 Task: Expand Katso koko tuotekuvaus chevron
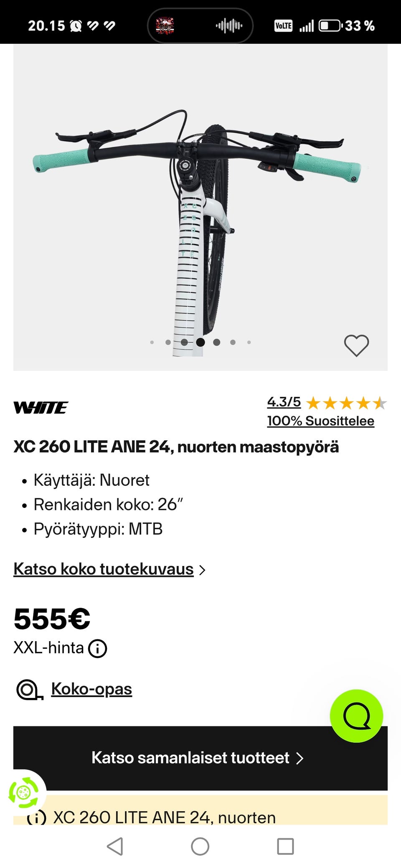click(x=203, y=570)
